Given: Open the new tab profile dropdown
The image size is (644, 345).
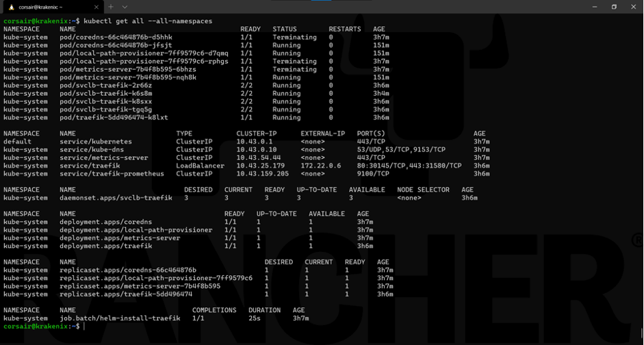Looking at the screenshot, I should click(125, 7).
